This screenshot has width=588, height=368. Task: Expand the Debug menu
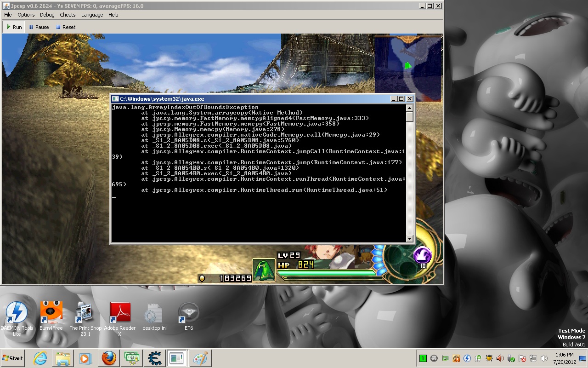pyautogui.click(x=47, y=15)
